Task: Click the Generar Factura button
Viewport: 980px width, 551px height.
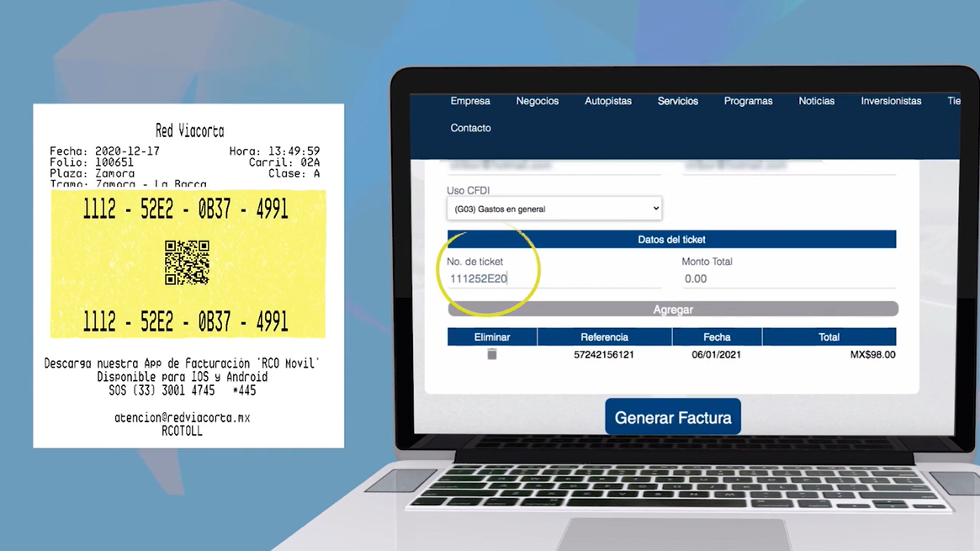Action: click(673, 417)
